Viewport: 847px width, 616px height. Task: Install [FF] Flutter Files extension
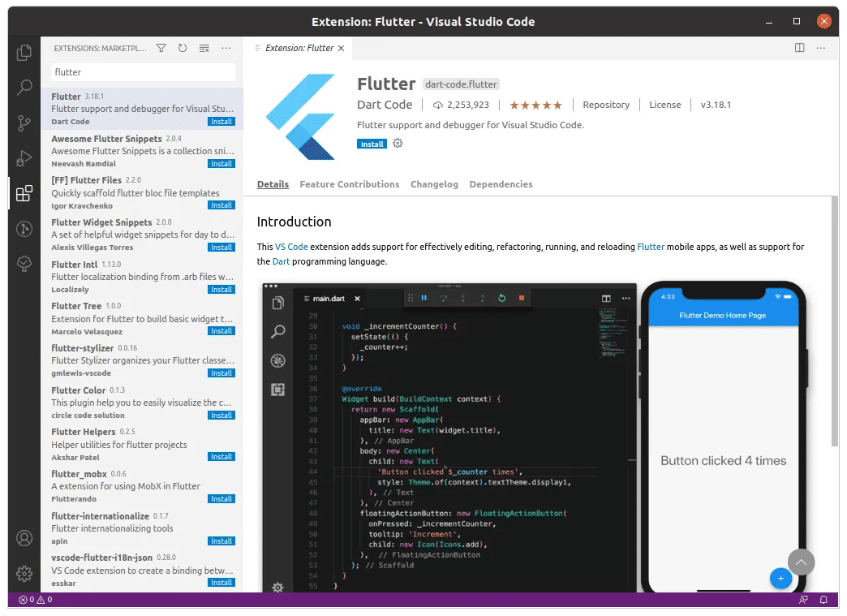pos(221,205)
